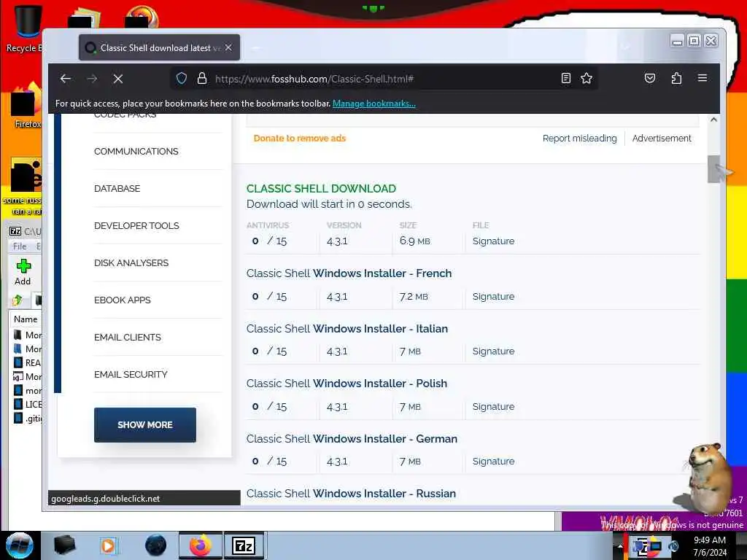Screen dimensions: 747x560
Task: Select the LICE file in 7-Zip list
Action: 27,404
